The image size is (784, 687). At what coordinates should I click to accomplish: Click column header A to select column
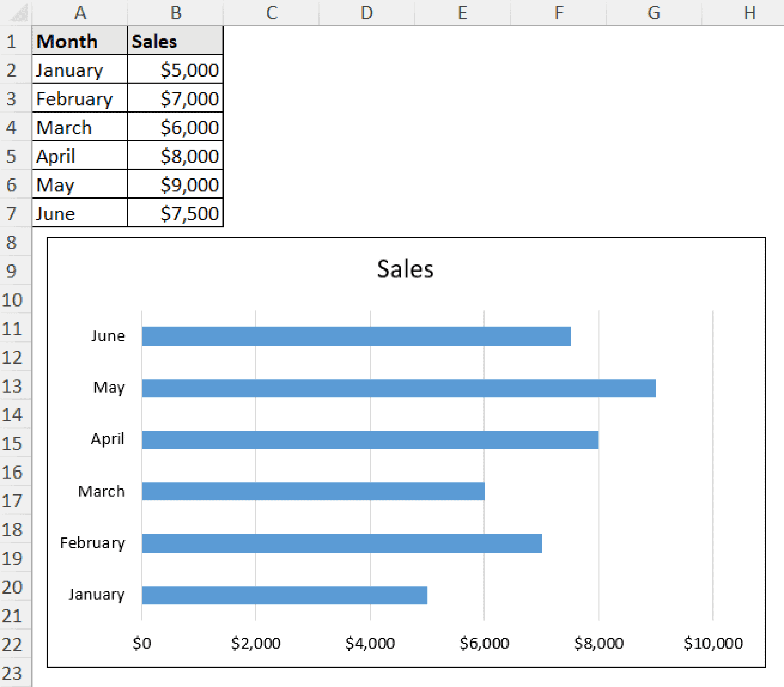click(79, 13)
